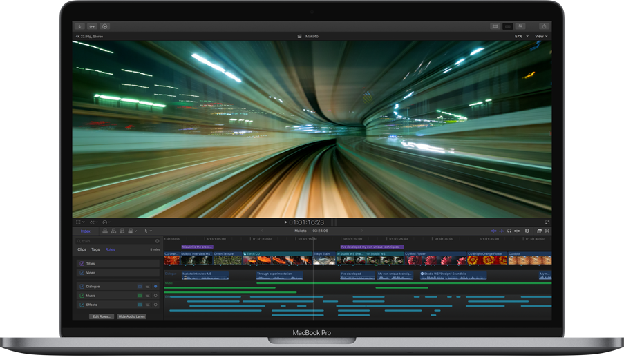Expand the View options menu
Screen dimensions: 624x364
tap(541, 36)
